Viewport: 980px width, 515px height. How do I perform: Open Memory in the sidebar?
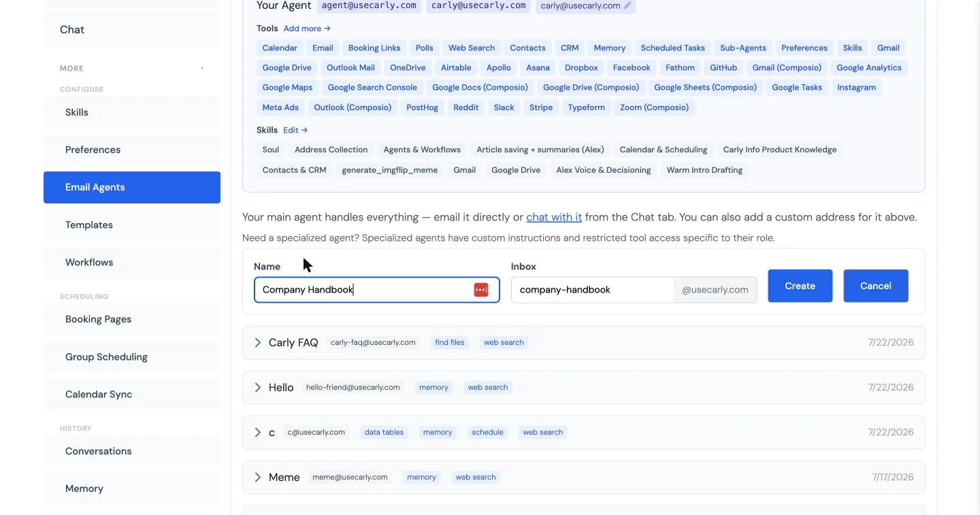pos(132,488)
